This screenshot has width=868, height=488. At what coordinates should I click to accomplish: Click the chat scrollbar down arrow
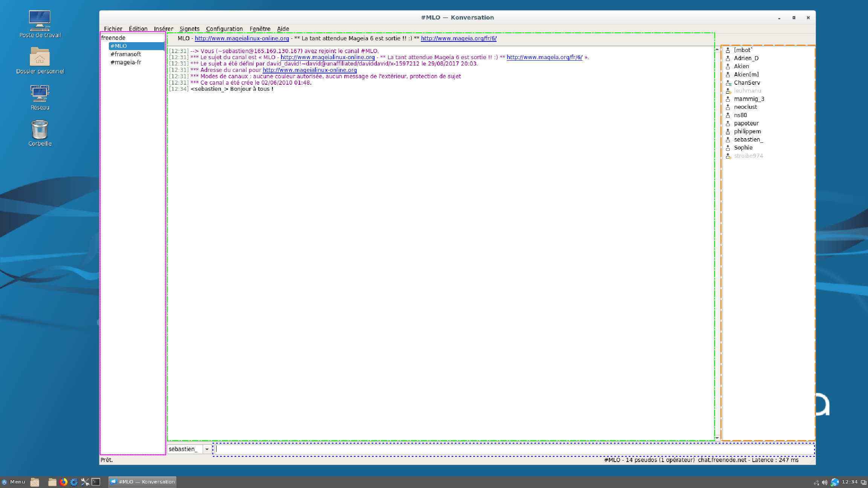click(717, 438)
